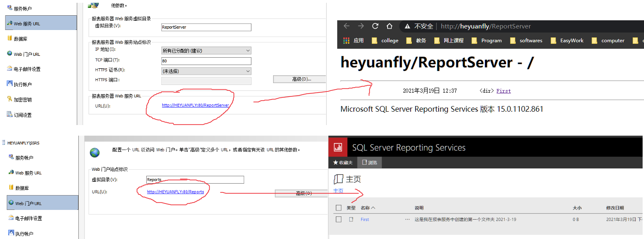This screenshot has width=644, height=239.
Task: Switch to the 浏览 tab
Action: pos(370,162)
